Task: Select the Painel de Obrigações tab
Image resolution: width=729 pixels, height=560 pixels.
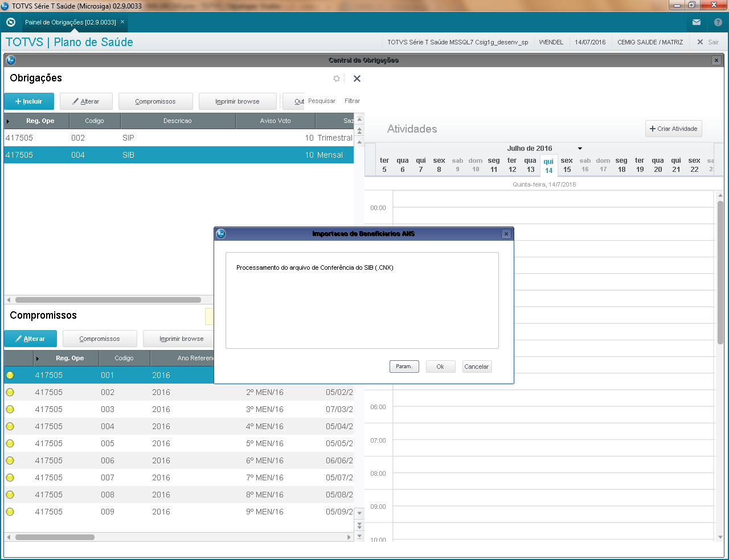Action: pyautogui.click(x=70, y=22)
